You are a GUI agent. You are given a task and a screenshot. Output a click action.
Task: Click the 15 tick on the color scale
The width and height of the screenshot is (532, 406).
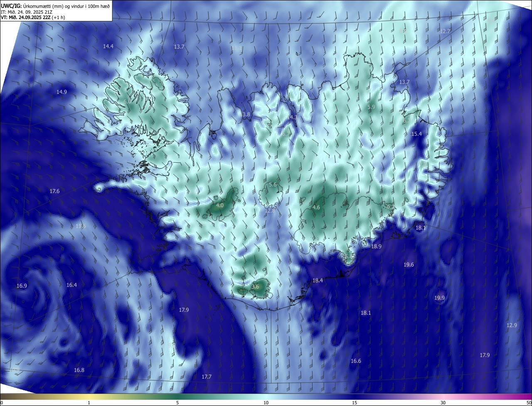pos(355,403)
